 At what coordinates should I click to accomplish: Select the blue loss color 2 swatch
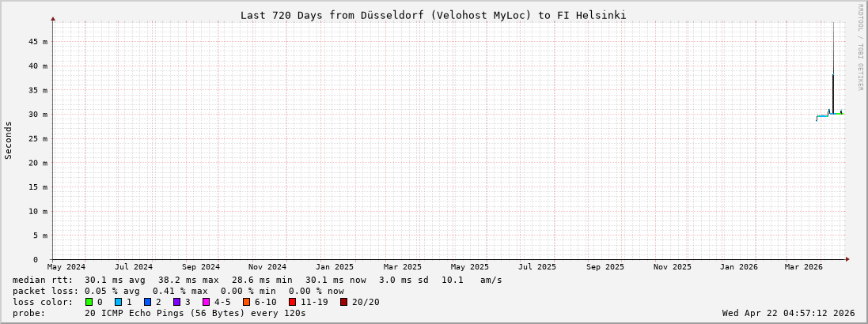click(147, 302)
